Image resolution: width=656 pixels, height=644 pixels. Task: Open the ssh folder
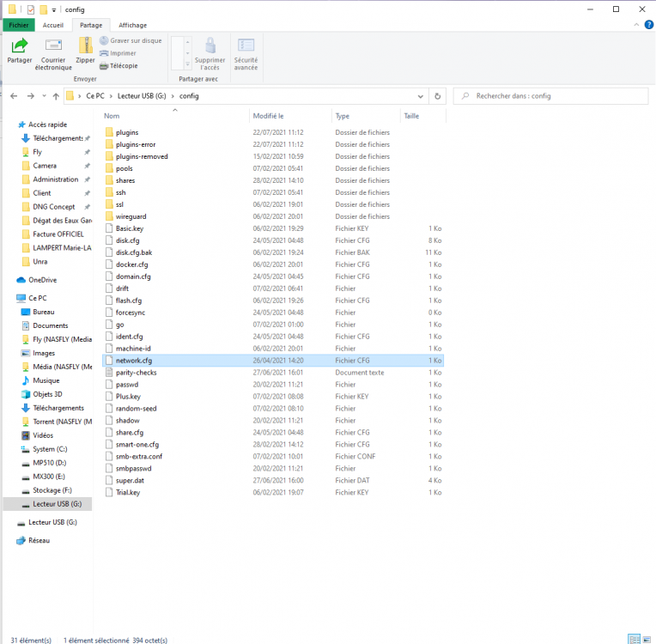point(120,192)
